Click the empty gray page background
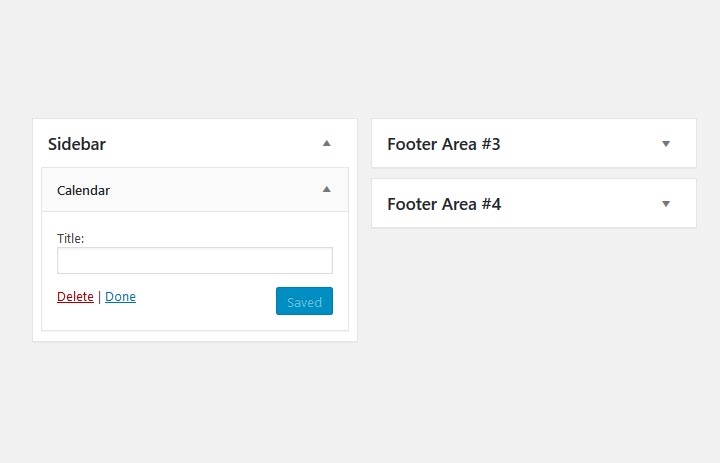This screenshot has height=463, width=720. [360, 400]
